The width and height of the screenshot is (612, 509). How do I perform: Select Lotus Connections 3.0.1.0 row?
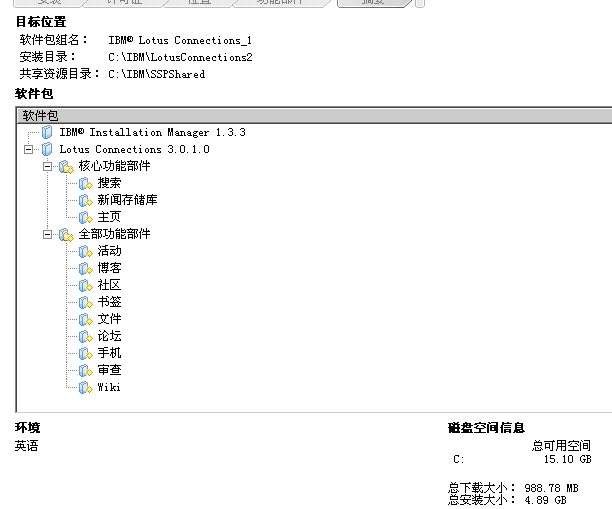(134, 149)
